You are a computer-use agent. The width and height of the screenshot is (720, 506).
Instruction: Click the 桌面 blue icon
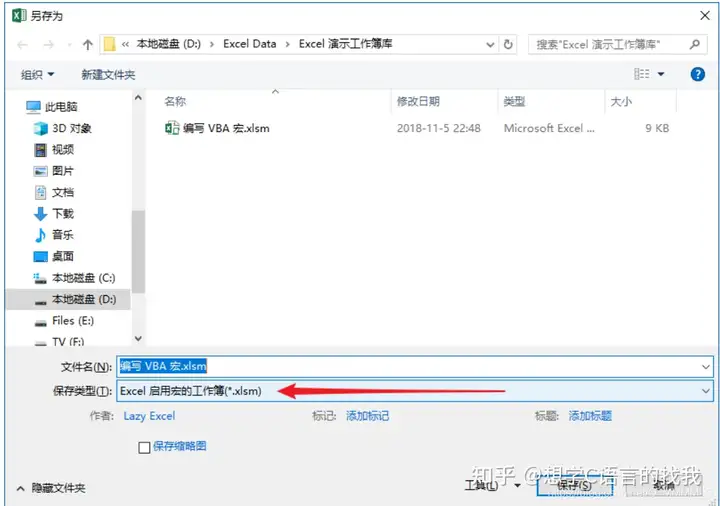(x=40, y=256)
